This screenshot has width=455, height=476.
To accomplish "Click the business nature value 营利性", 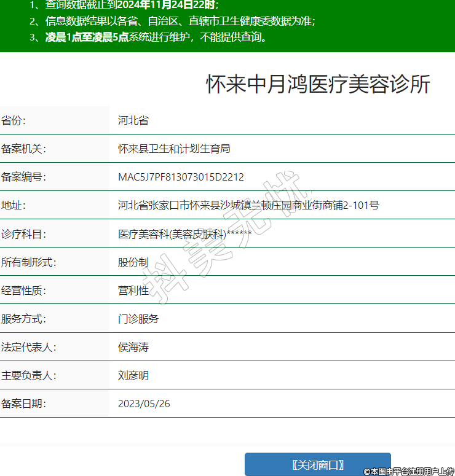I will [x=133, y=291].
